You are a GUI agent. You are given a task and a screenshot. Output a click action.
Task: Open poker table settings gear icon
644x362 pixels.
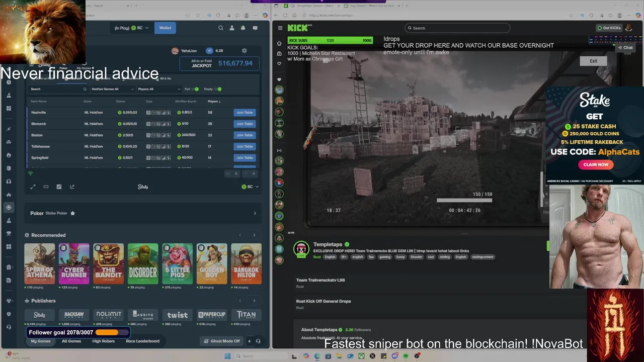click(x=245, y=51)
